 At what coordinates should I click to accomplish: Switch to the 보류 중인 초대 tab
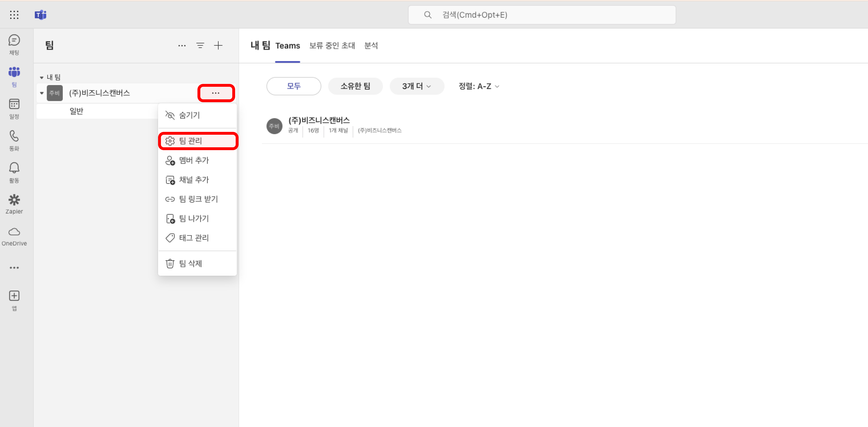(x=332, y=45)
